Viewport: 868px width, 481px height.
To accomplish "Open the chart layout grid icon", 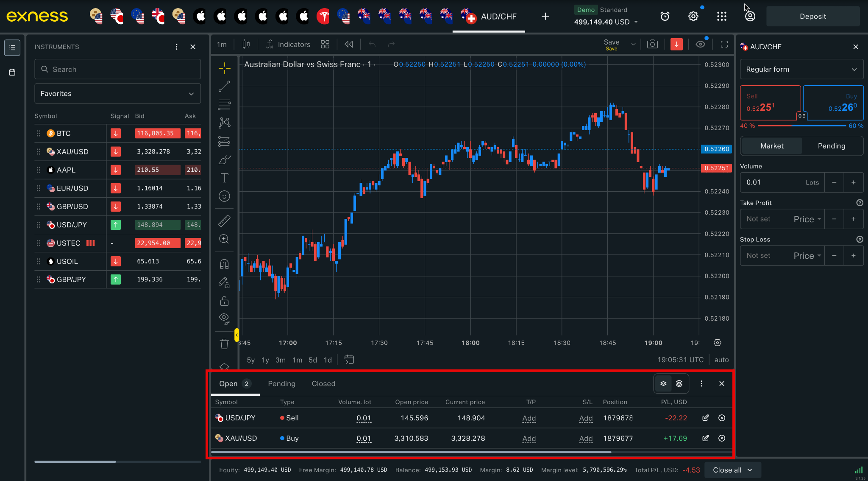I will coord(325,44).
